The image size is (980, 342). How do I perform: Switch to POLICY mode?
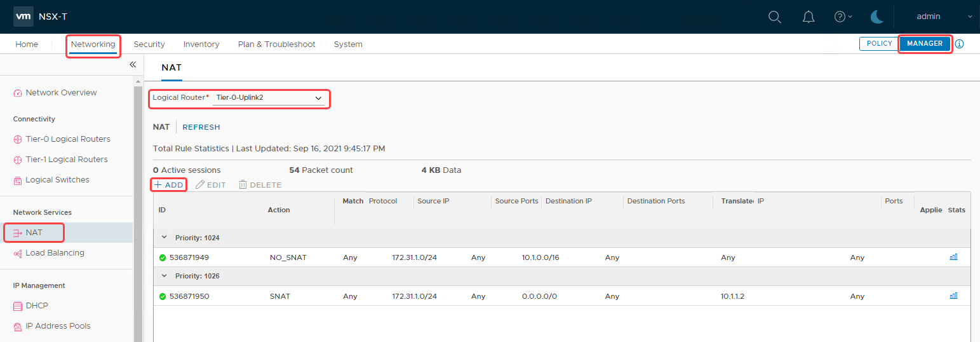click(879, 43)
